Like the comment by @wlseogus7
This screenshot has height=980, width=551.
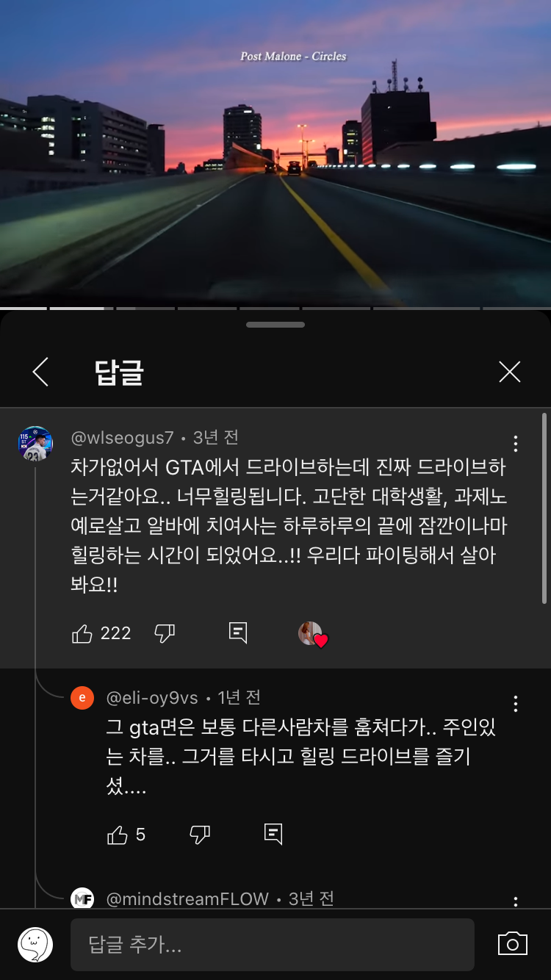pyautogui.click(x=82, y=633)
